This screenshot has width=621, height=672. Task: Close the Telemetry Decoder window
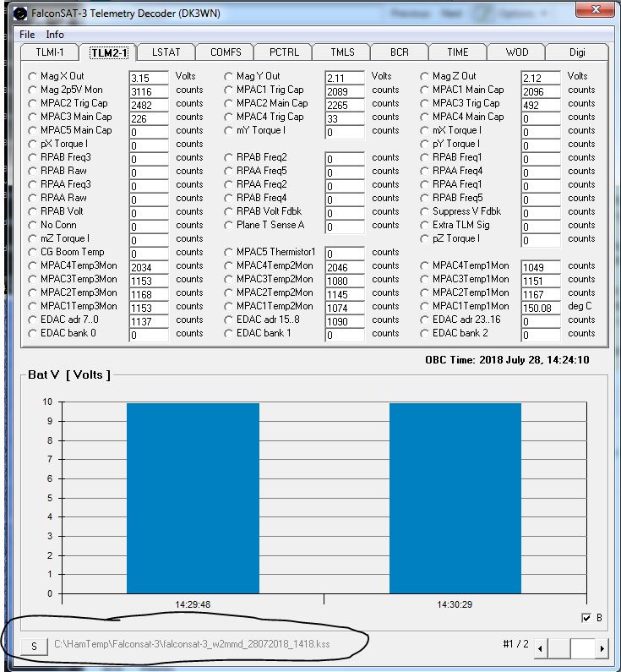[x=596, y=9]
